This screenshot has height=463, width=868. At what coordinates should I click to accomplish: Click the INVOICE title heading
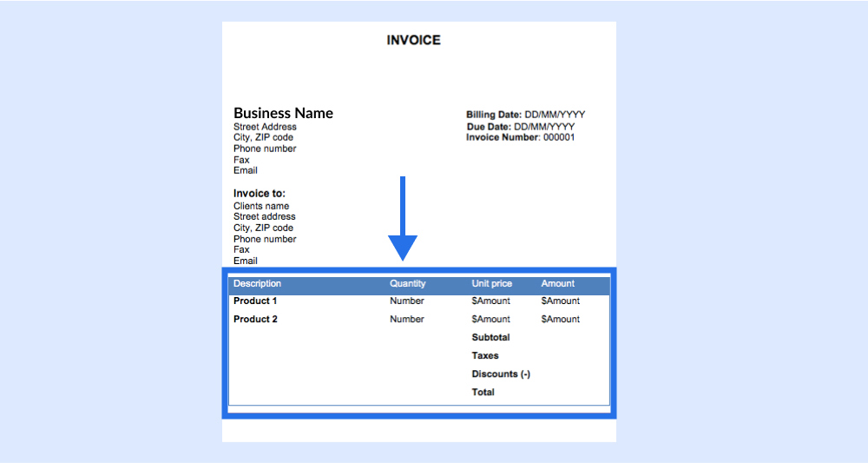pos(413,40)
